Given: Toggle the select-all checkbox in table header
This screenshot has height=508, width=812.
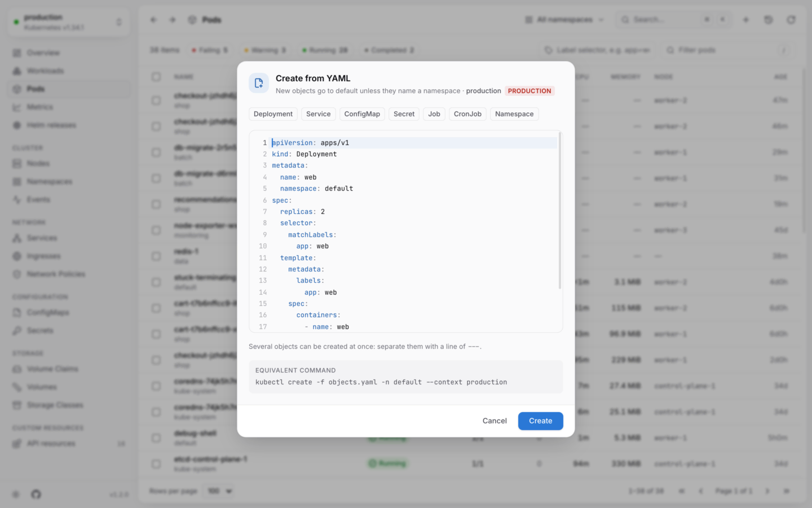Looking at the screenshot, I should (156, 77).
